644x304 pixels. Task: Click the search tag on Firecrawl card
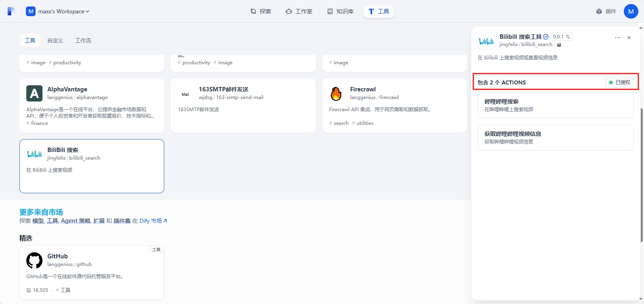pyautogui.click(x=339, y=123)
